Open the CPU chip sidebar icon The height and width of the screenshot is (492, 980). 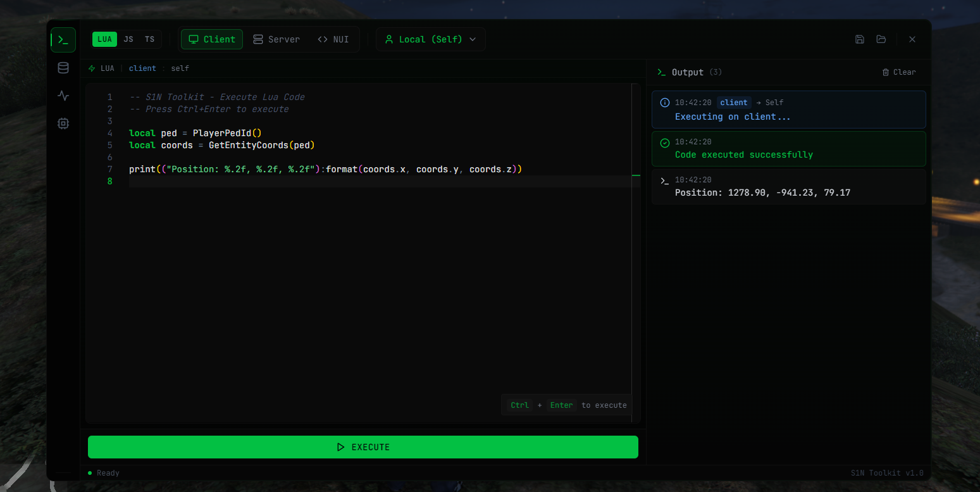(63, 123)
